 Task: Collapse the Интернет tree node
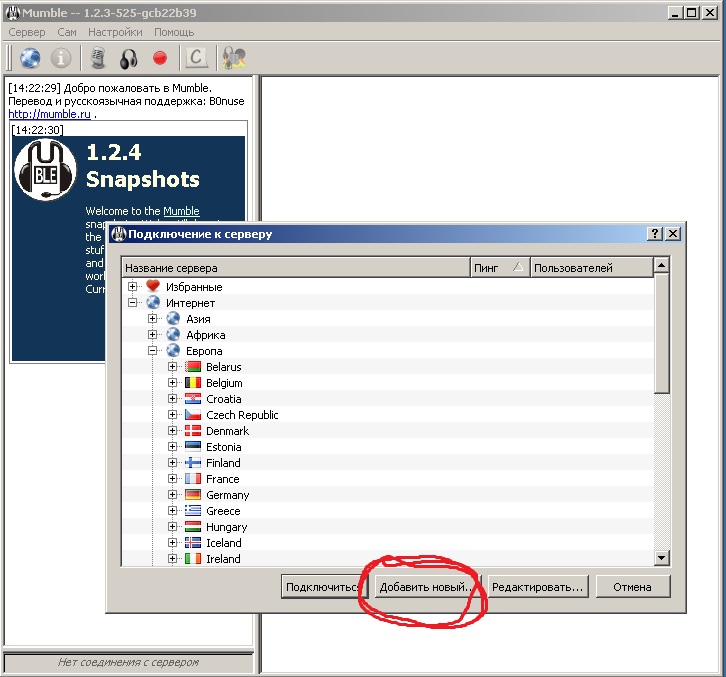coord(132,303)
